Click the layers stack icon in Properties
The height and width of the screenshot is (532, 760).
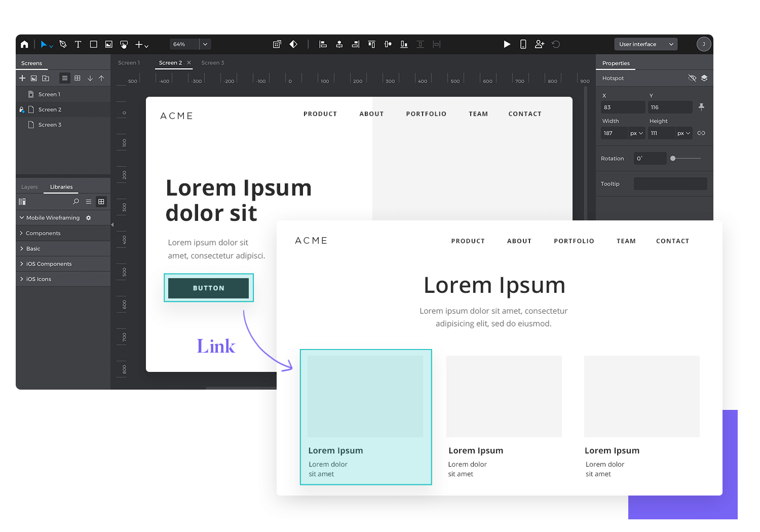pos(704,78)
